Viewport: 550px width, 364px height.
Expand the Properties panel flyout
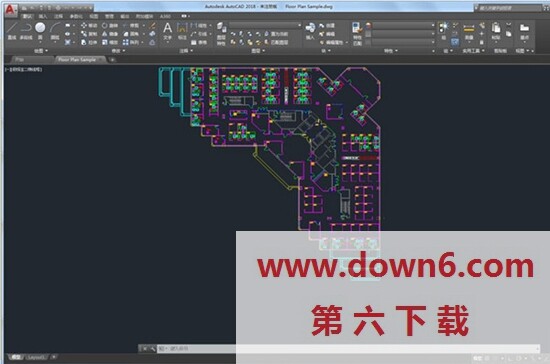tap(391, 51)
